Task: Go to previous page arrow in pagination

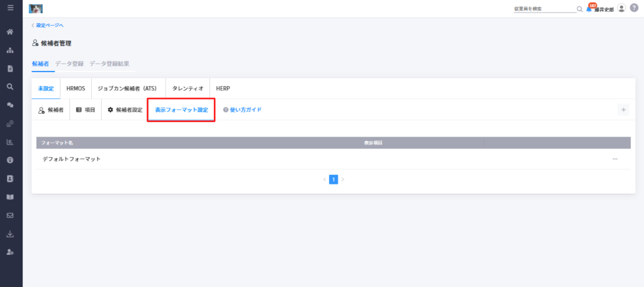Action: tap(324, 179)
